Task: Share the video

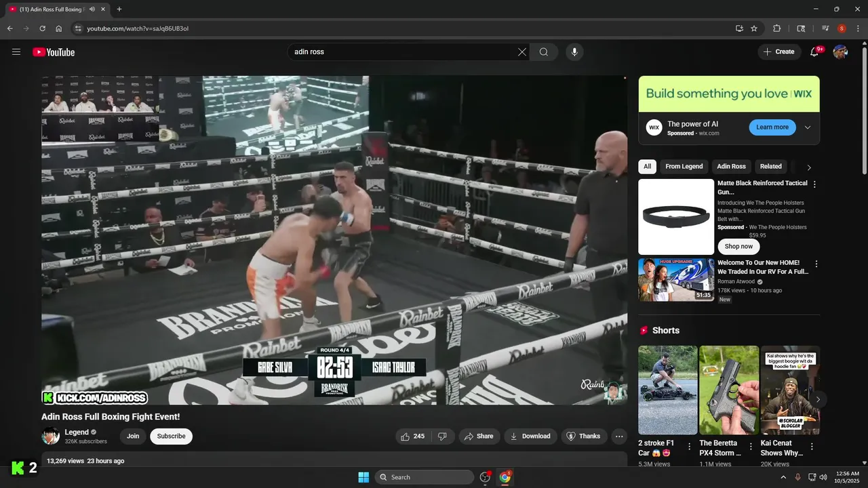Action: (479, 436)
